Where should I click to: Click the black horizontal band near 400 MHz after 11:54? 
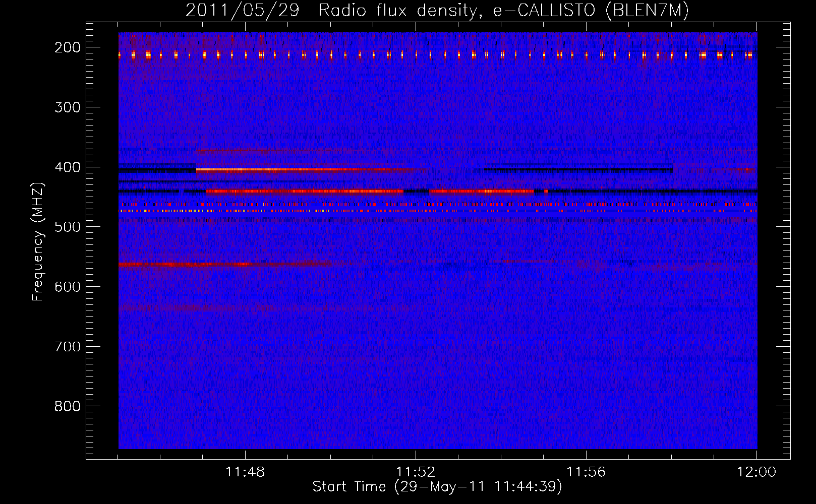click(578, 169)
